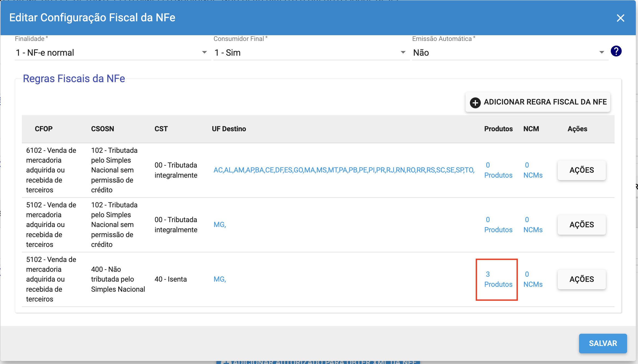
Task: Open UF Destino list of 6102 rule
Action: pyautogui.click(x=344, y=170)
